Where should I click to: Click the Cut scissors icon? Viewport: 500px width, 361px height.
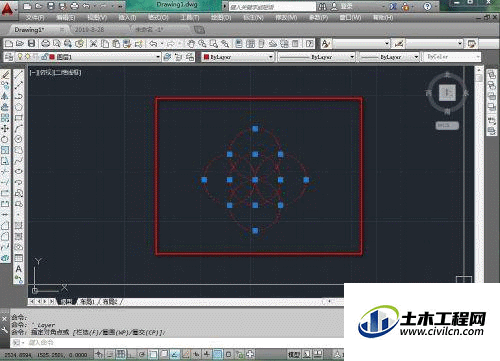[x=93, y=43]
